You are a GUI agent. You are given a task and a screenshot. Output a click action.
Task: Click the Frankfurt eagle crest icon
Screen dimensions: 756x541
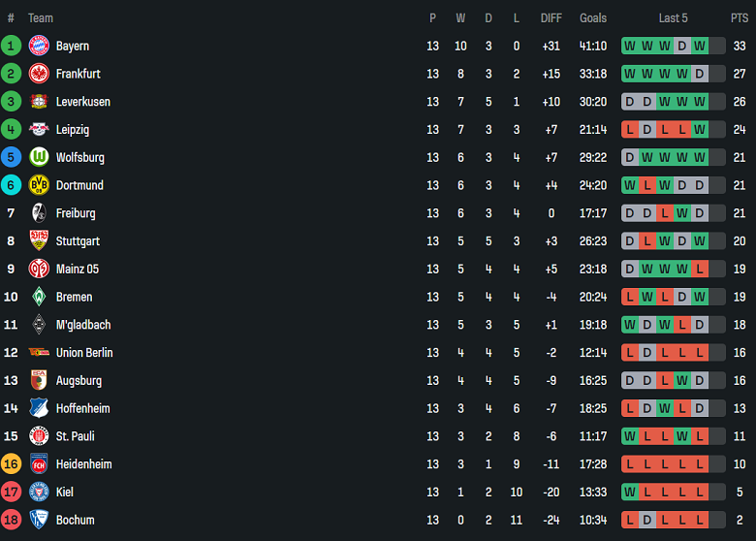(x=39, y=74)
